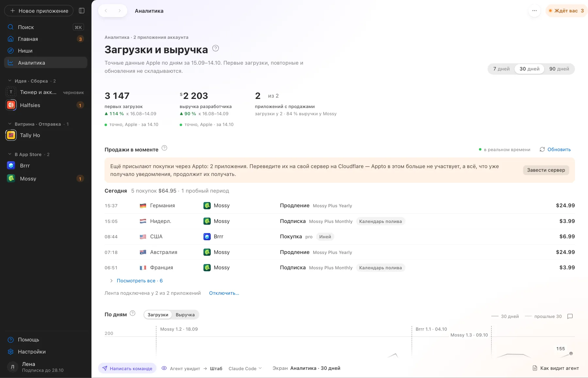Screen dimensions: 588x378
Task: Click the Написать команде button
Action: click(x=127, y=369)
